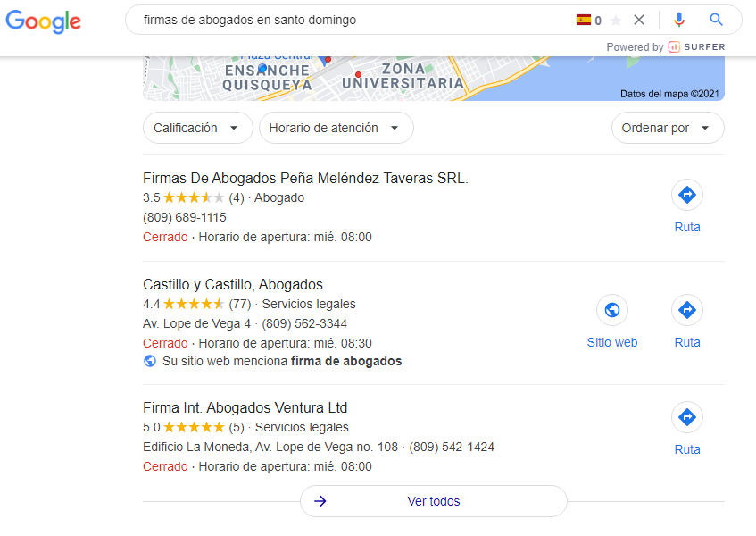Start voice search with the microphone icon
The image size is (756, 536).
pos(679,20)
